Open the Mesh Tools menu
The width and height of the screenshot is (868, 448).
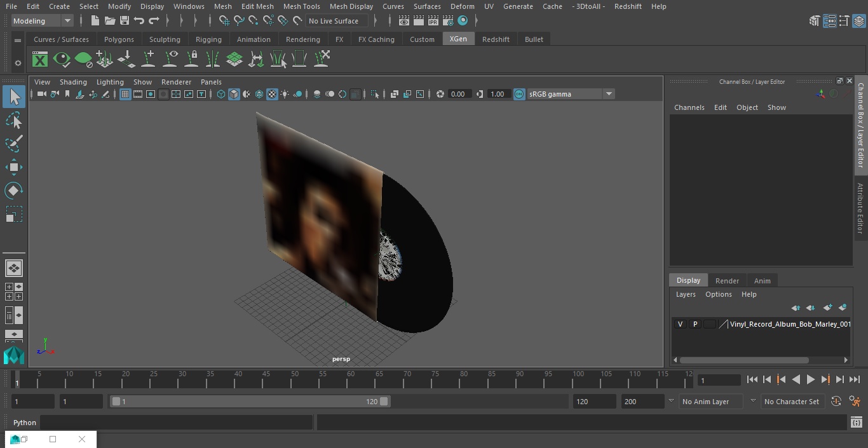pyautogui.click(x=301, y=6)
